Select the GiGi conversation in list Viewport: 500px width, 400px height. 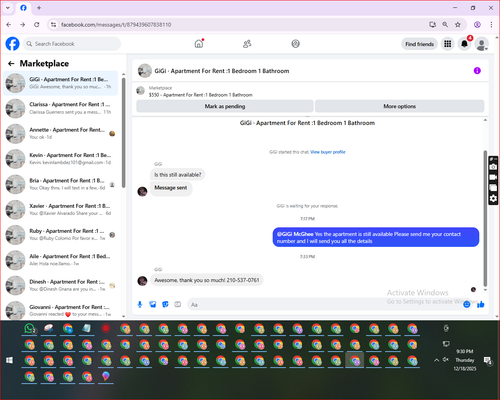60,83
